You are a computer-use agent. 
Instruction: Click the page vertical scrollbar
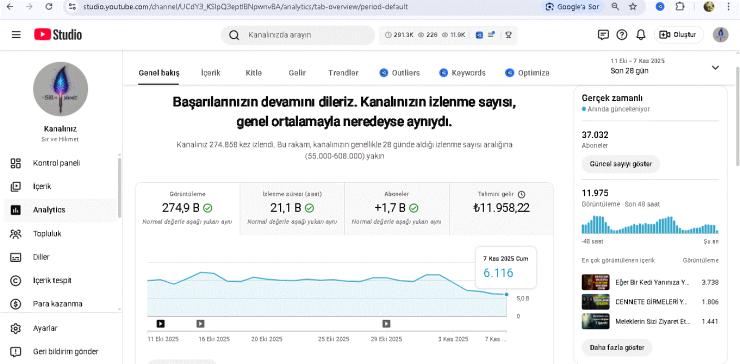pyautogui.click(x=737, y=116)
